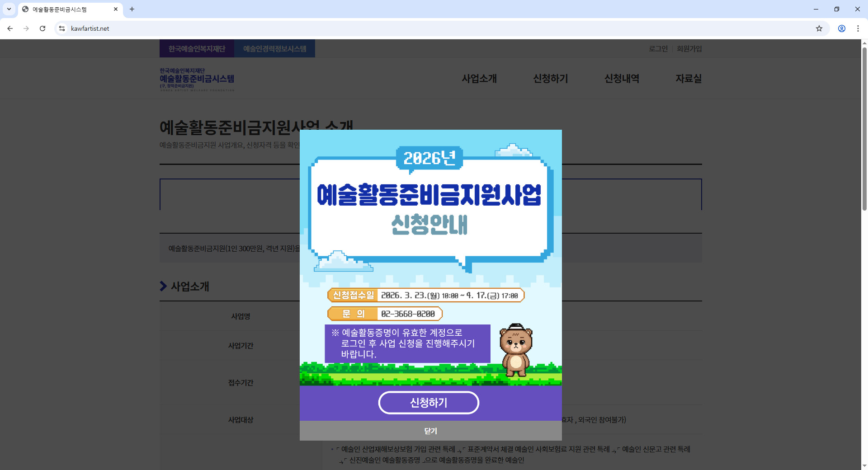Close the 예술활동준비금시스템 tab

pos(116,9)
